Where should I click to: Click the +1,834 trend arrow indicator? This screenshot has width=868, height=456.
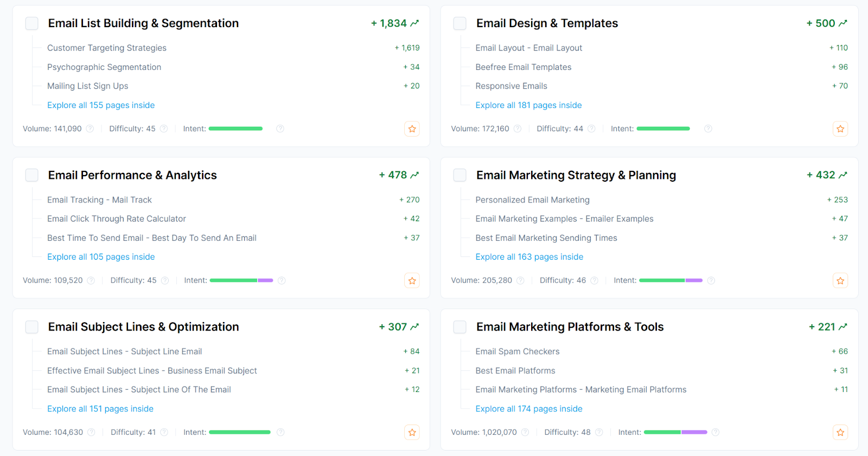click(415, 23)
